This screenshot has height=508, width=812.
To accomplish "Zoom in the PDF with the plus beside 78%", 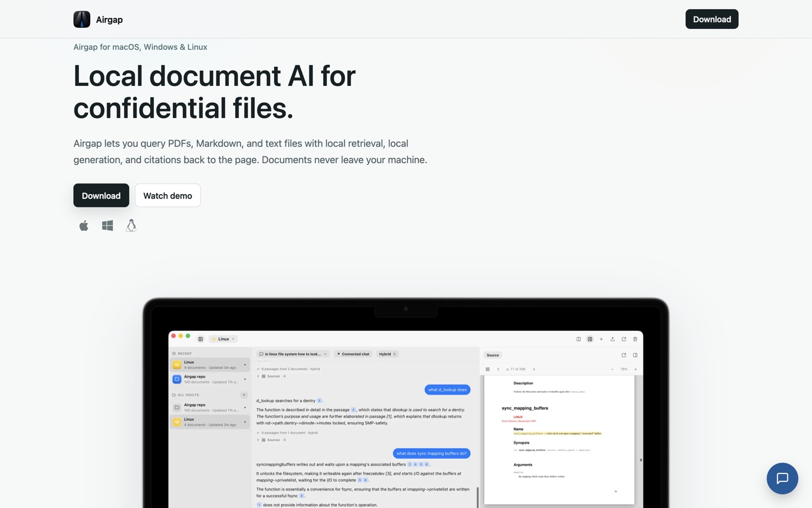I will tap(636, 369).
